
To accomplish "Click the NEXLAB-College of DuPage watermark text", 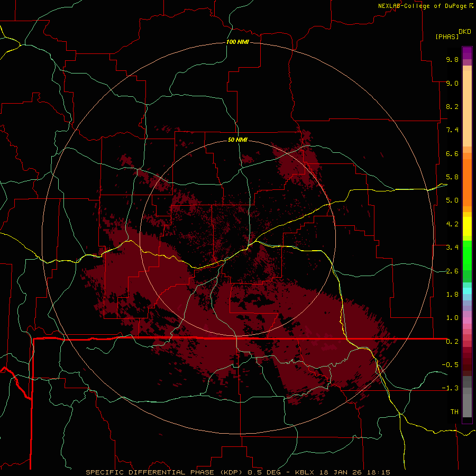I will [x=425, y=6].
